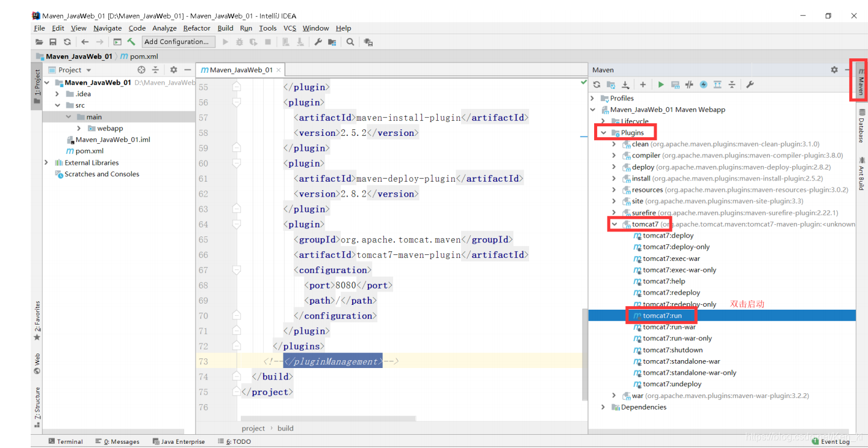Image resolution: width=868 pixels, height=448 pixels.
Task: Click the green Run Maven Build icon
Action: click(661, 85)
